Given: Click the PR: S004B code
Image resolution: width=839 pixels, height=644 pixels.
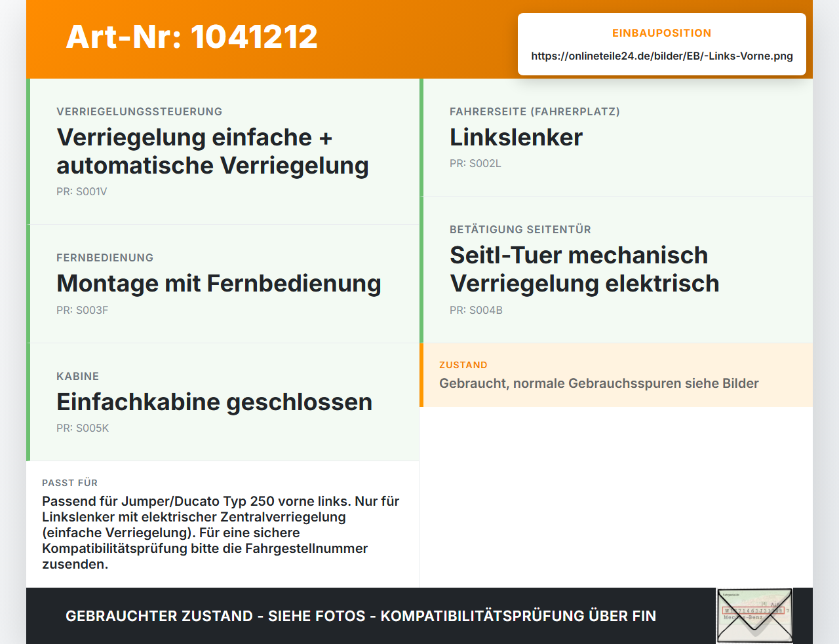Looking at the screenshot, I should (x=477, y=310).
